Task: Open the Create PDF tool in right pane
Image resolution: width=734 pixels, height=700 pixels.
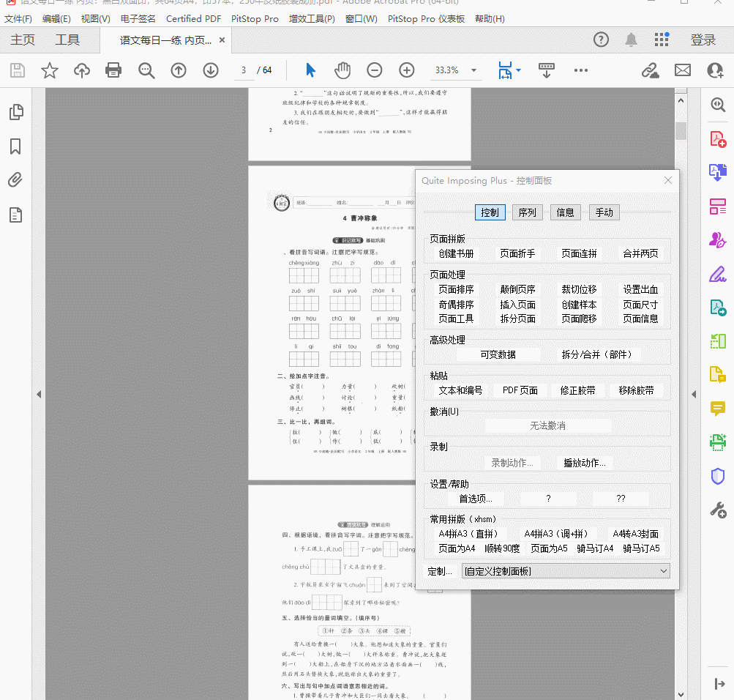Action: [718, 139]
